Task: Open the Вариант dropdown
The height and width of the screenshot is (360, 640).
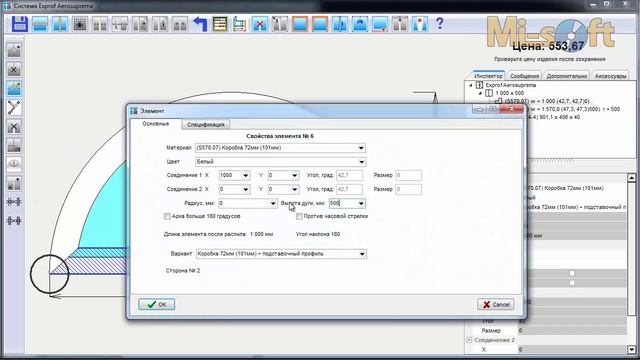Action: tap(362, 254)
